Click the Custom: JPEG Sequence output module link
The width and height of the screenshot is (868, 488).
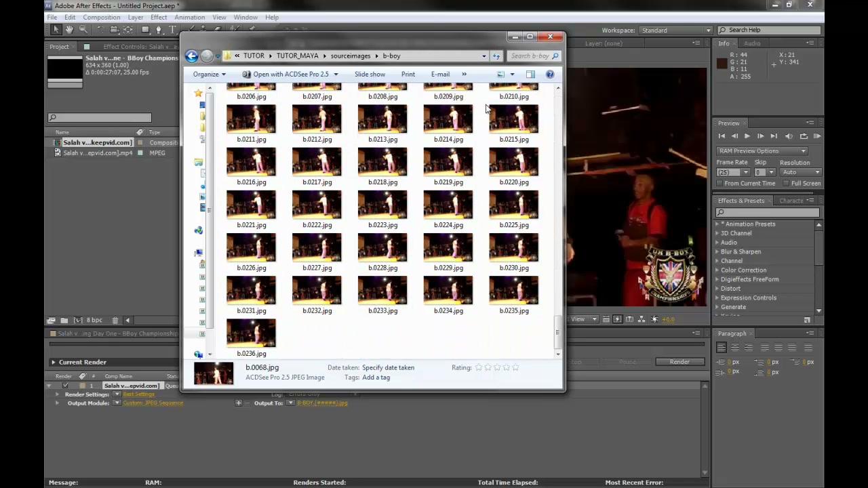(153, 403)
